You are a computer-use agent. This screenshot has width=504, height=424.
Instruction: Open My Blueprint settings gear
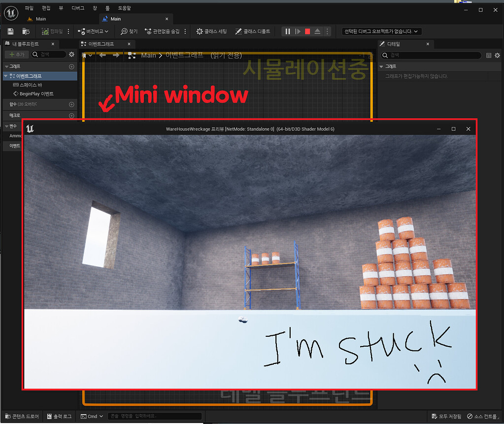tap(71, 54)
